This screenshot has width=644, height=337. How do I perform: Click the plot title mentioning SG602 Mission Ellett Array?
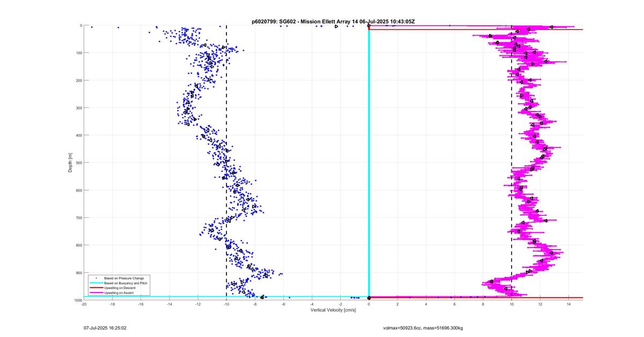coord(333,21)
